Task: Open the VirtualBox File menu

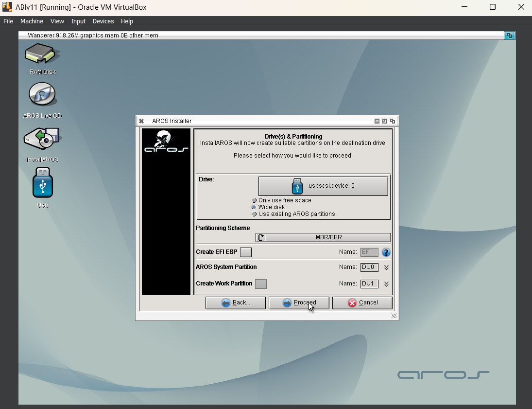Action: (x=8, y=21)
